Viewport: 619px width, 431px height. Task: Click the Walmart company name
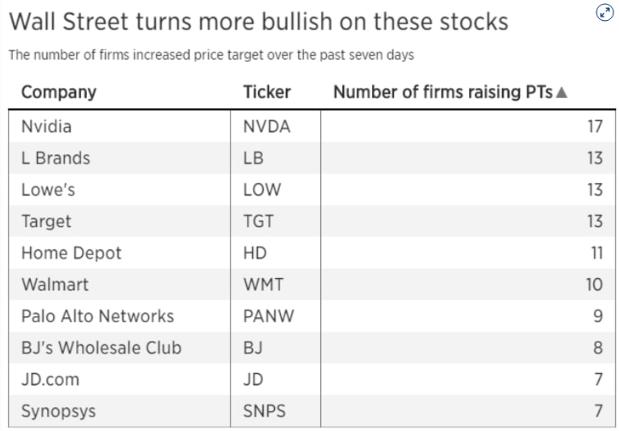point(54,285)
